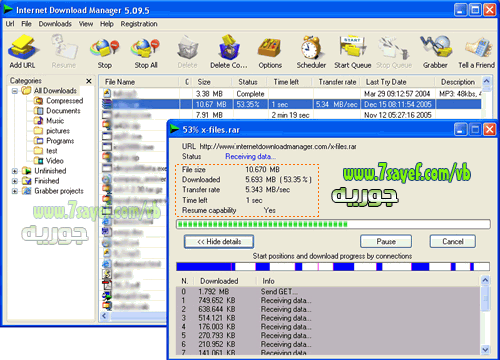Sort list by Time left column
500x360 pixels.
tap(290, 82)
